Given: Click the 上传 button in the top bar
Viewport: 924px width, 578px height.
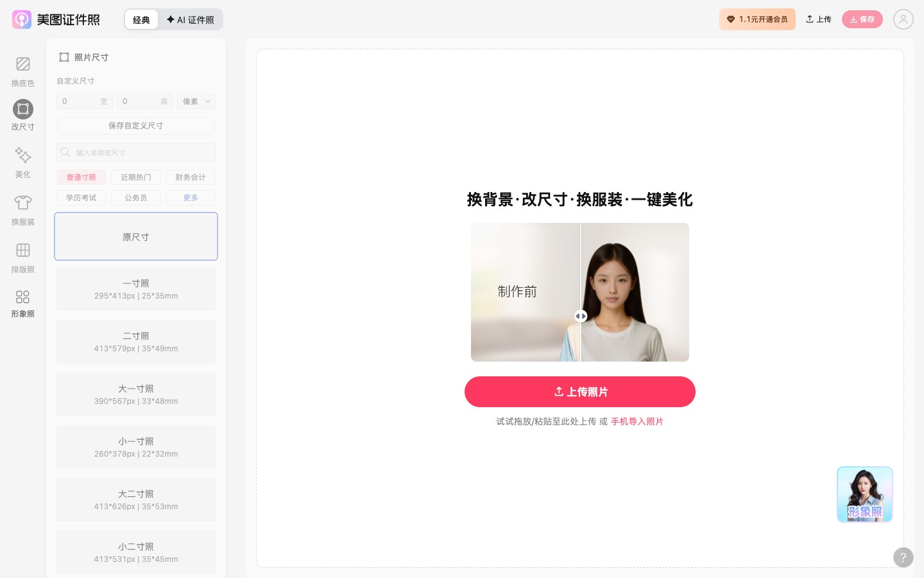Looking at the screenshot, I should [x=819, y=19].
